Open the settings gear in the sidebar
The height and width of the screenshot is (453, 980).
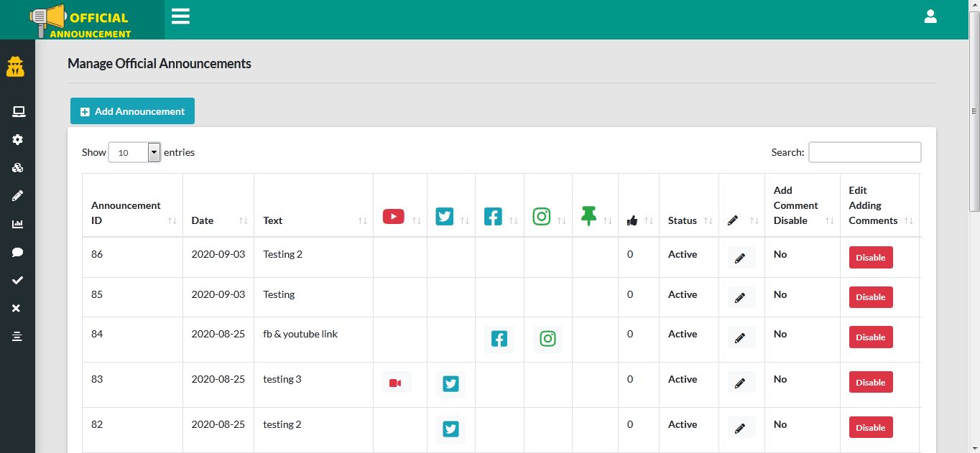pyautogui.click(x=17, y=139)
